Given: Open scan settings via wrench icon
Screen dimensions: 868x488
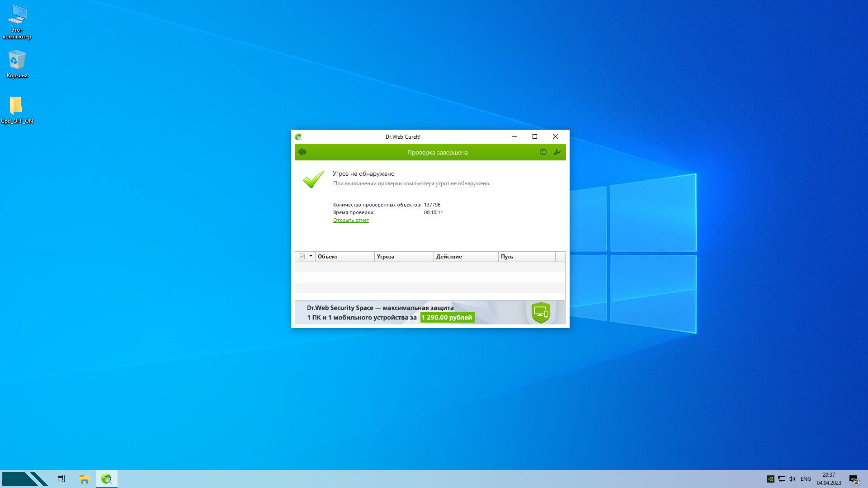Looking at the screenshot, I should coord(557,152).
